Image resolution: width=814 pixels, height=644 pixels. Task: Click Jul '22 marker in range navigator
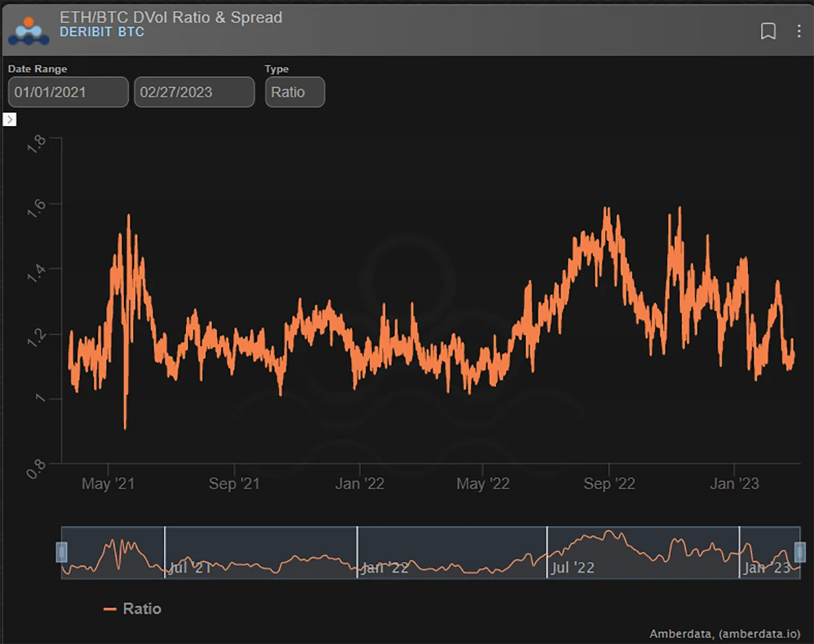pos(572,567)
